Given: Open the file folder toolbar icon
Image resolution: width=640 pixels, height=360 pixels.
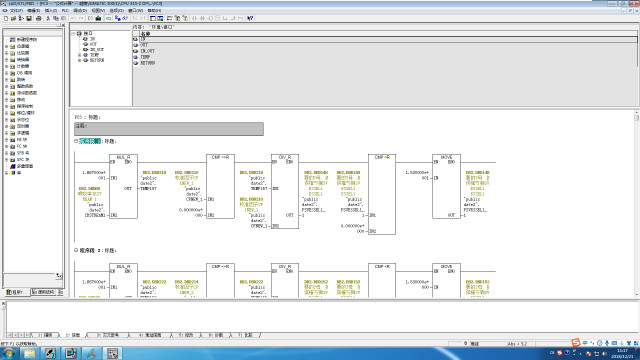Looking at the screenshot, I should click(13, 18).
